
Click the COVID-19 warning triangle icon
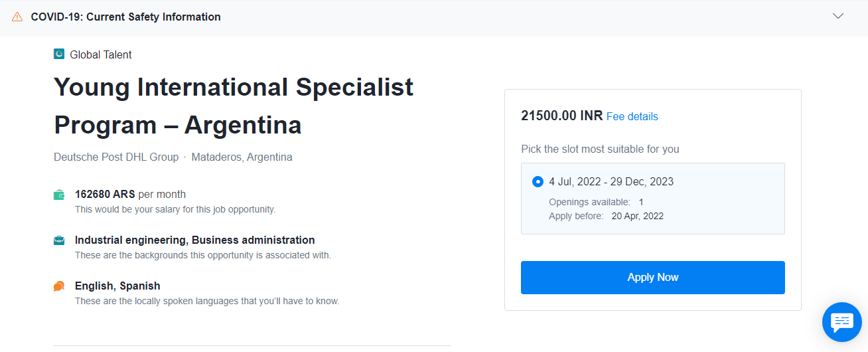click(17, 17)
